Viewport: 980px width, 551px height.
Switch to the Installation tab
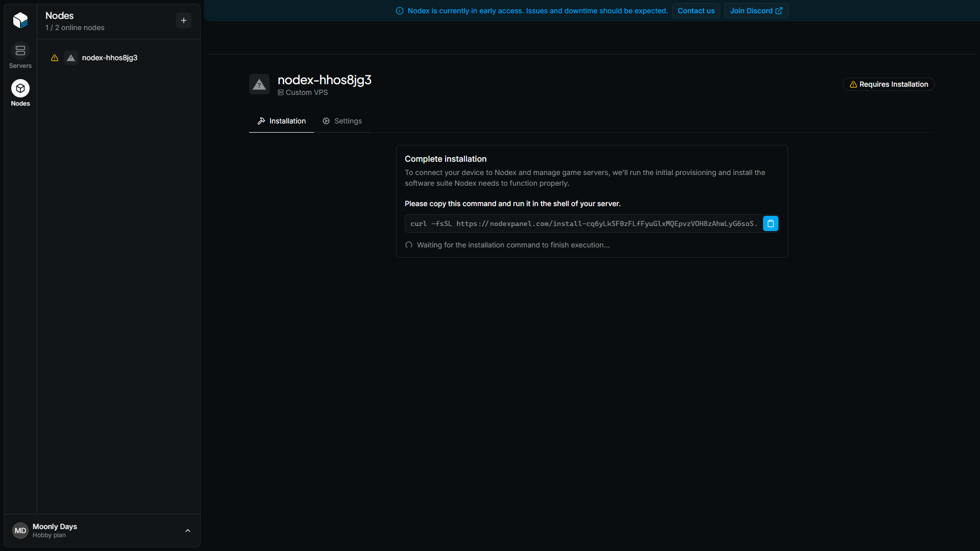(x=281, y=121)
